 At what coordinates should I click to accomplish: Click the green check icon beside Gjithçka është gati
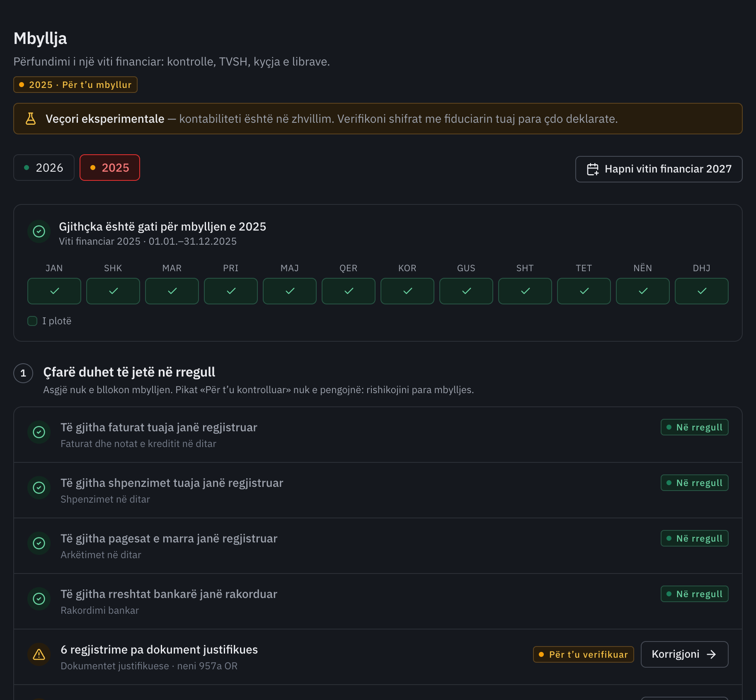(39, 231)
